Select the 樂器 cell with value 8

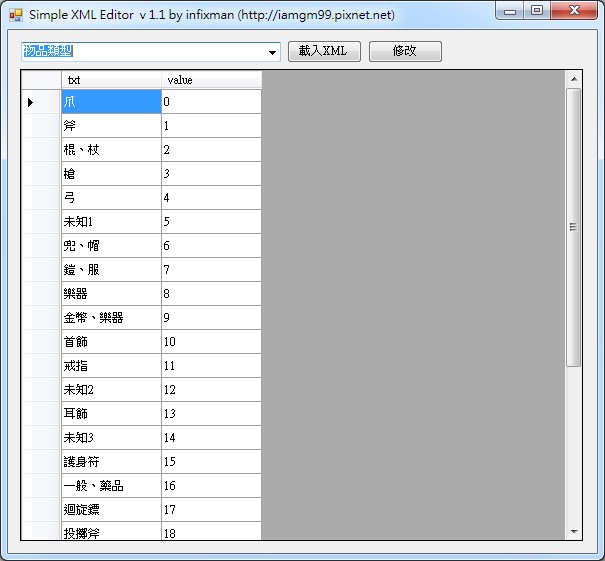[111, 294]
